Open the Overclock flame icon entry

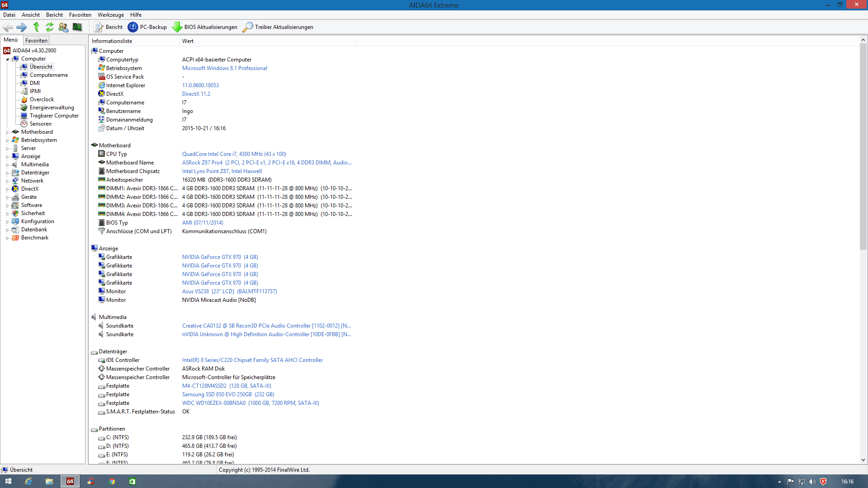coord(24,99)
